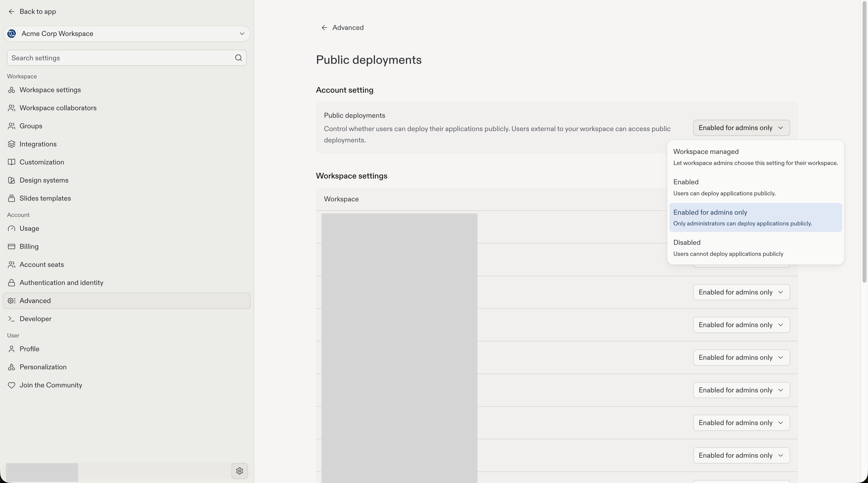Click the page vertical scrollbar

(864, 142)
